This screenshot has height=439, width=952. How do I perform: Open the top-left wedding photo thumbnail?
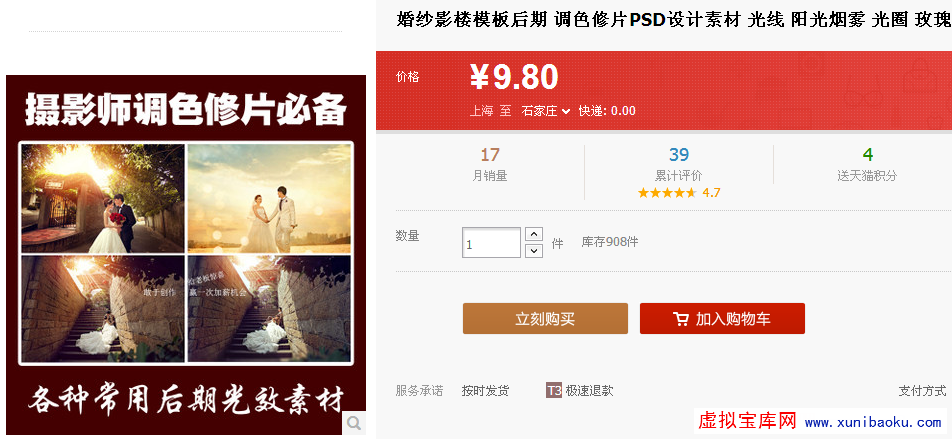coord(102,198)
